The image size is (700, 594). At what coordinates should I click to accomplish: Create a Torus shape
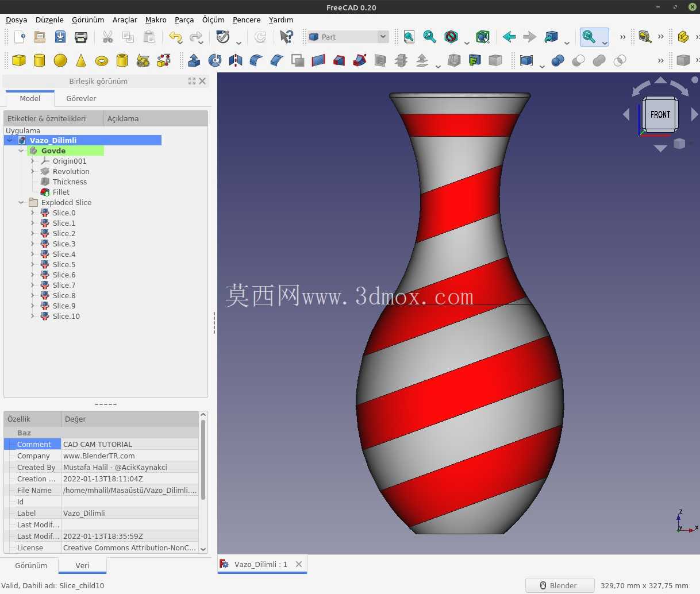(x=102, y=60)
